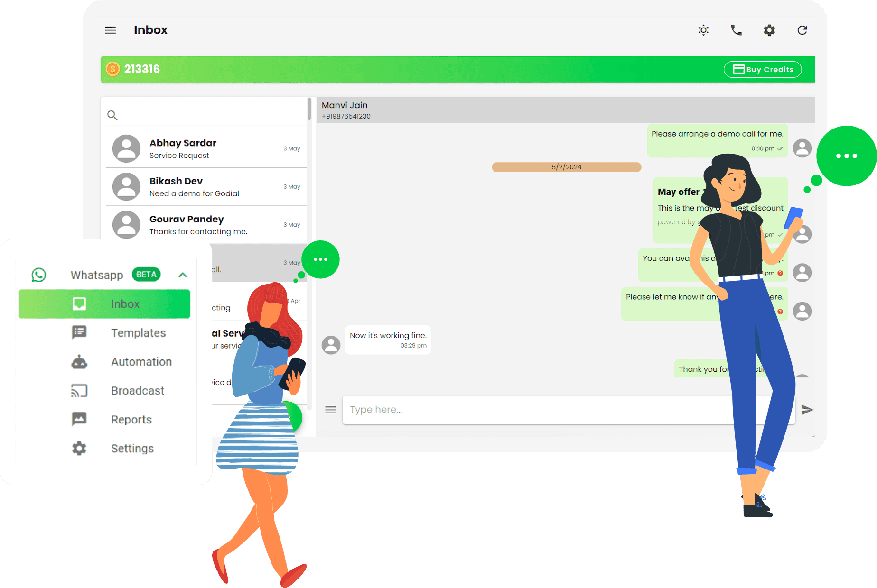
Task: Open the conversation with Bikash Dev
Action: tap(204, 186)
